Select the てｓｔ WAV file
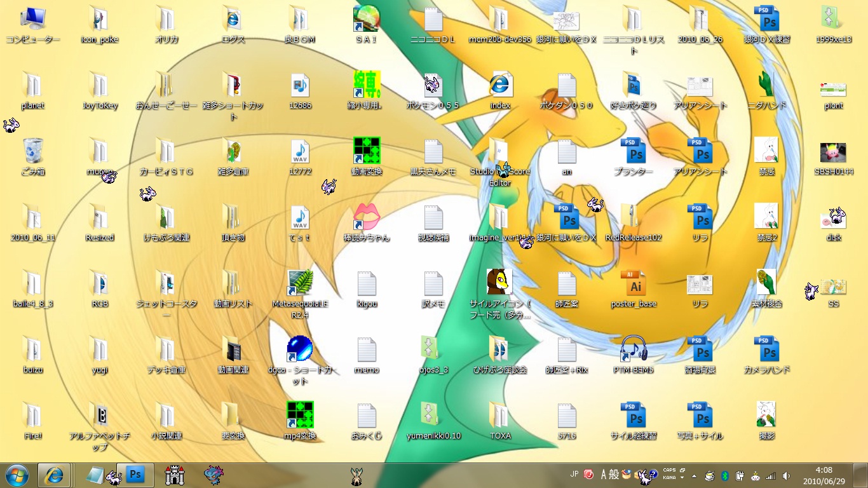The width and height of the screenshot is (868, 488). tap(300, 224)
